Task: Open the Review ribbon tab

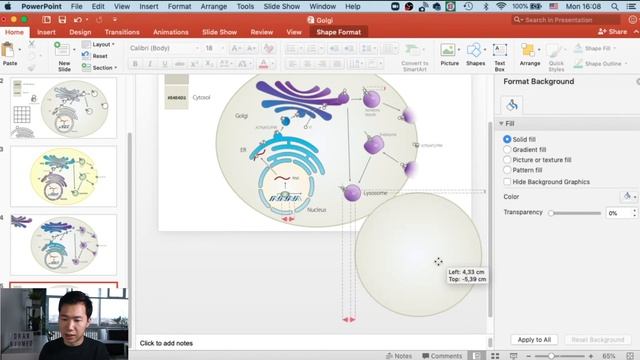Action: [262, 32]
